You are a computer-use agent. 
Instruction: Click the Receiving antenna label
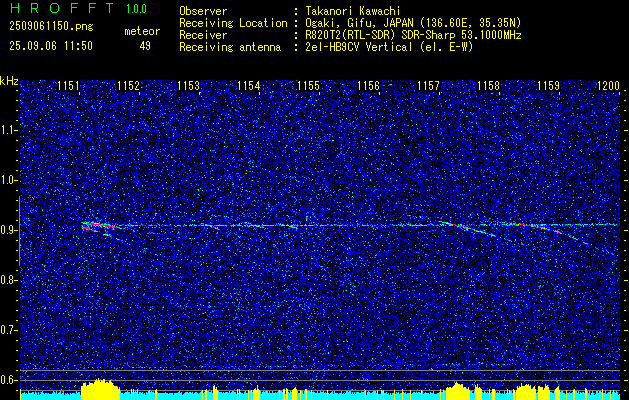coord(230,47)
